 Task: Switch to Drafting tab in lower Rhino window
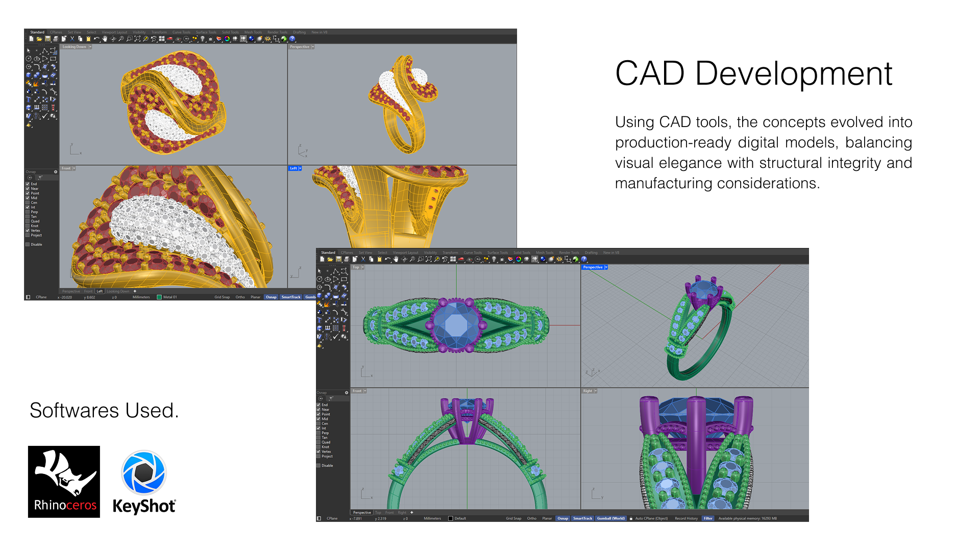click(591, 253)
